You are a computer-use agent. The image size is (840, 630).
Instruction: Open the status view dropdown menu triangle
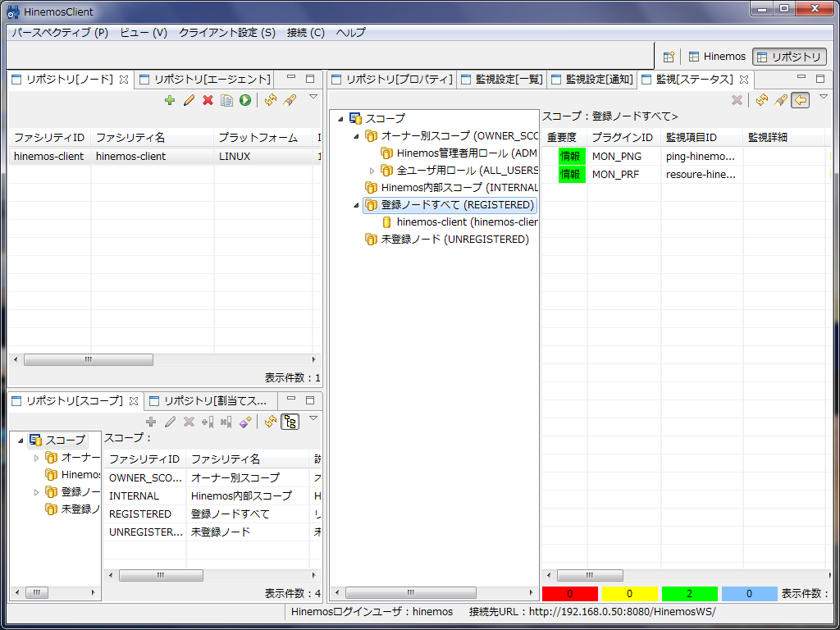point(824,97)
